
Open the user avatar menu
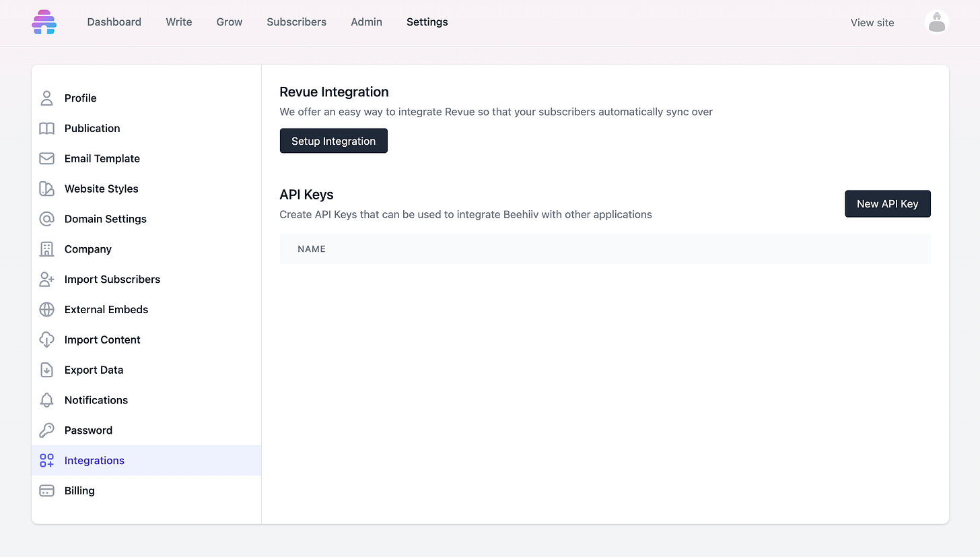pos(937,22)
